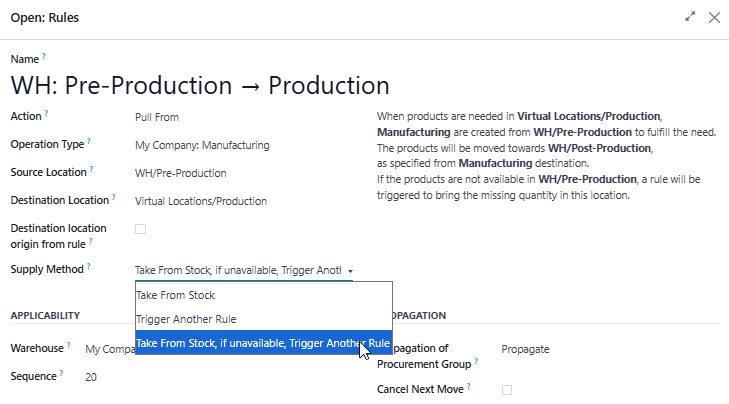Enable the Cancel Next Move checkbox
Screen dimensions: 729x404
pos(507,390)
